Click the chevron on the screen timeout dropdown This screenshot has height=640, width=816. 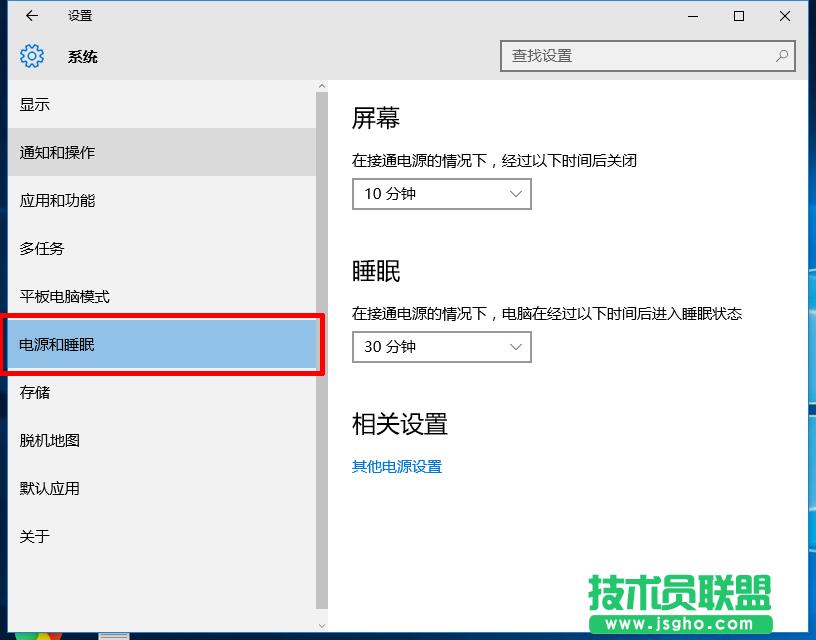[516, 194]
